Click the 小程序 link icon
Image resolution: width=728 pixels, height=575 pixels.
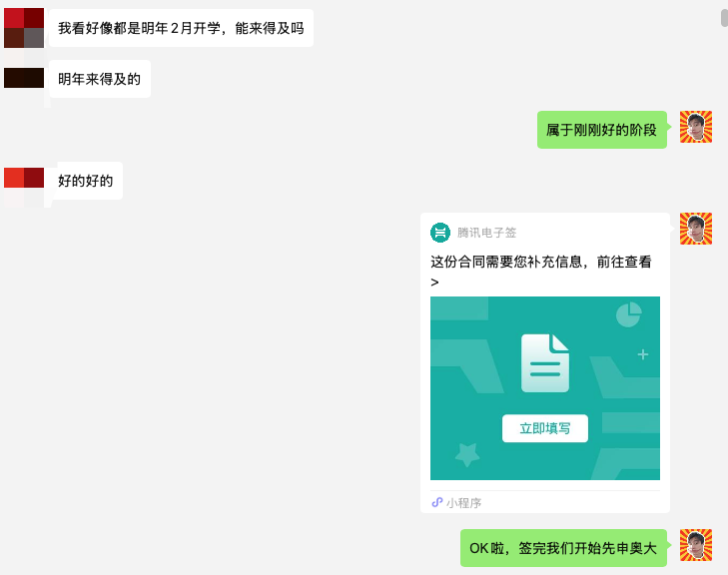click(x=436, y=502)
